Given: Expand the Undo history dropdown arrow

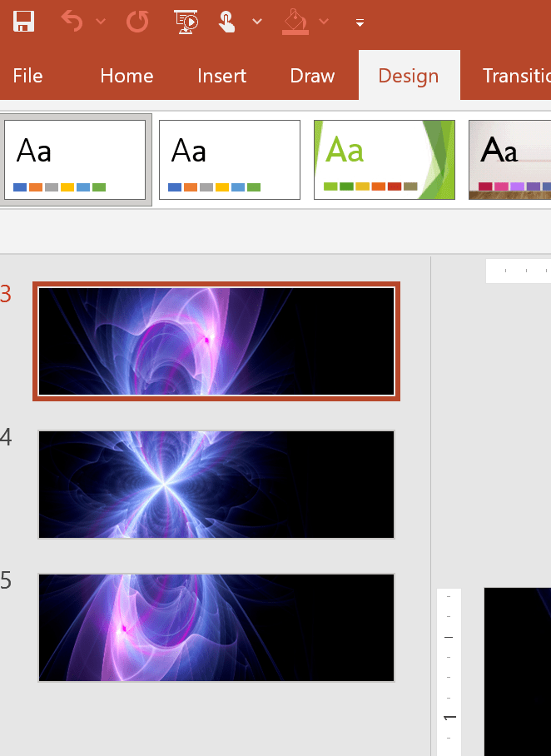Looking at the screenshot, I should pyautogui.click(x=101, y=22).
